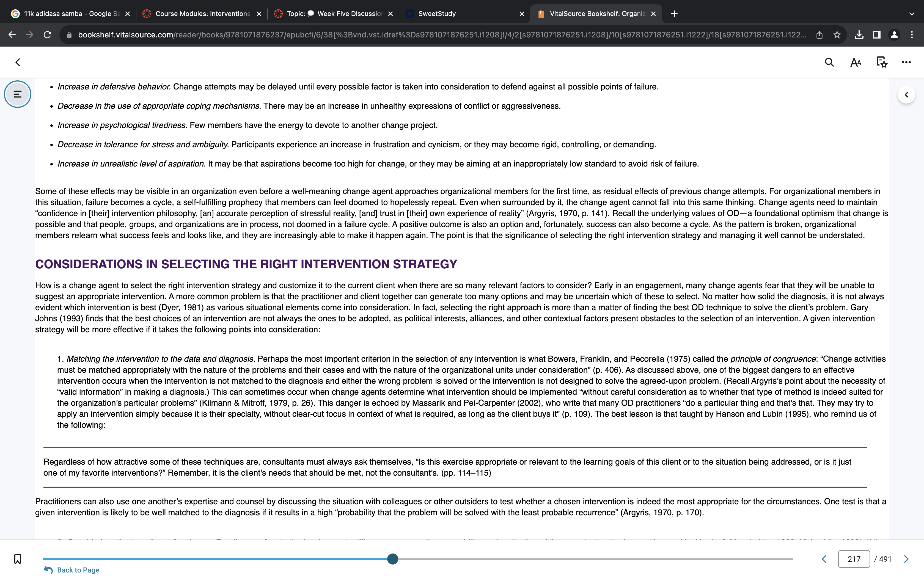The image size is (924, 578).
Task: Open the table of contents menu
Action: coord(18,94)
